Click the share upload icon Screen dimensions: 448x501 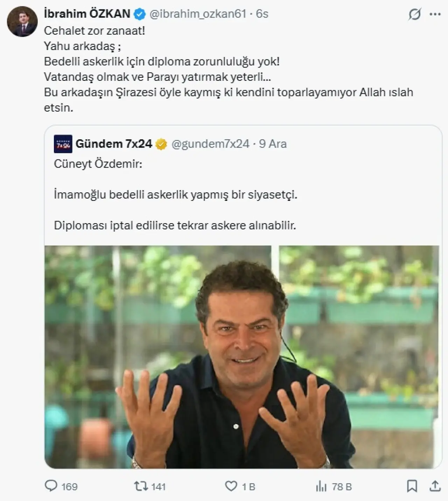[x=435, y=486]
